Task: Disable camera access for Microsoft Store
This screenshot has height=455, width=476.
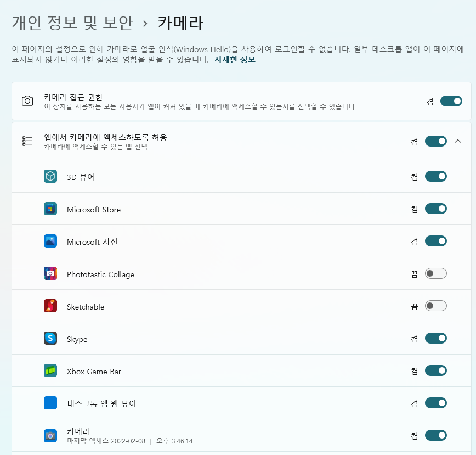Action: coord(435,209)
